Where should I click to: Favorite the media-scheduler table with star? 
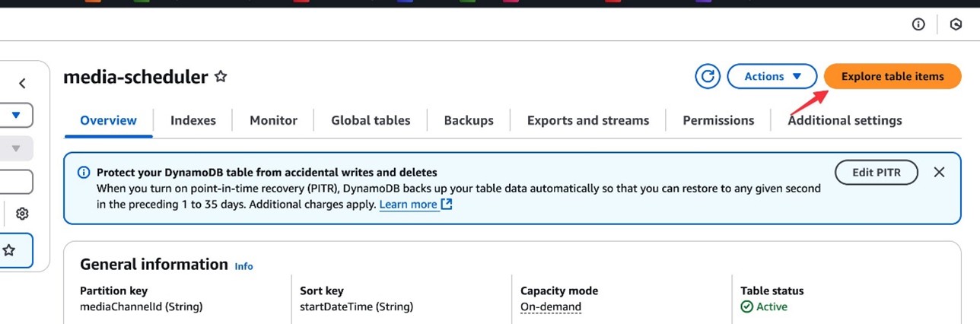pyautogui.click(x=221, y=77)
